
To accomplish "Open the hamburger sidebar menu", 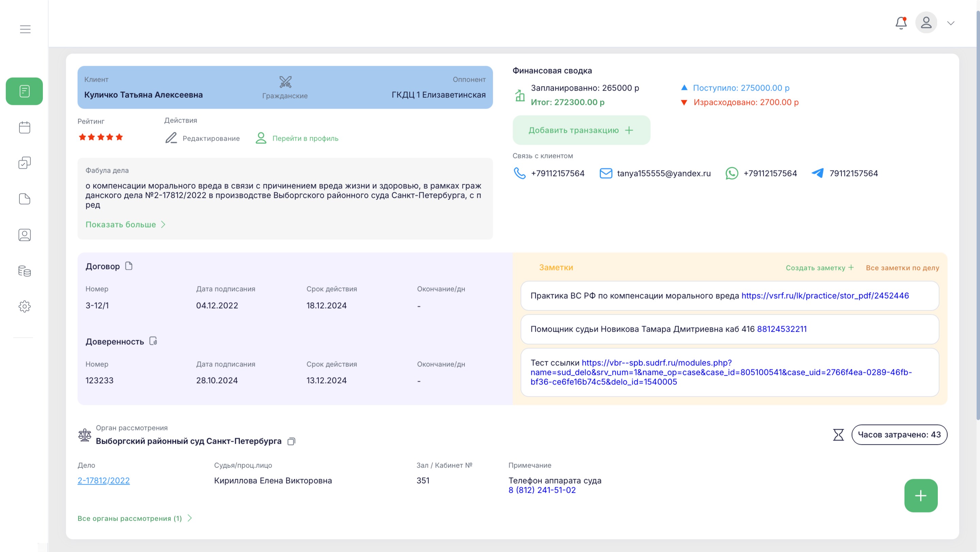I will (x=25, y=29).
